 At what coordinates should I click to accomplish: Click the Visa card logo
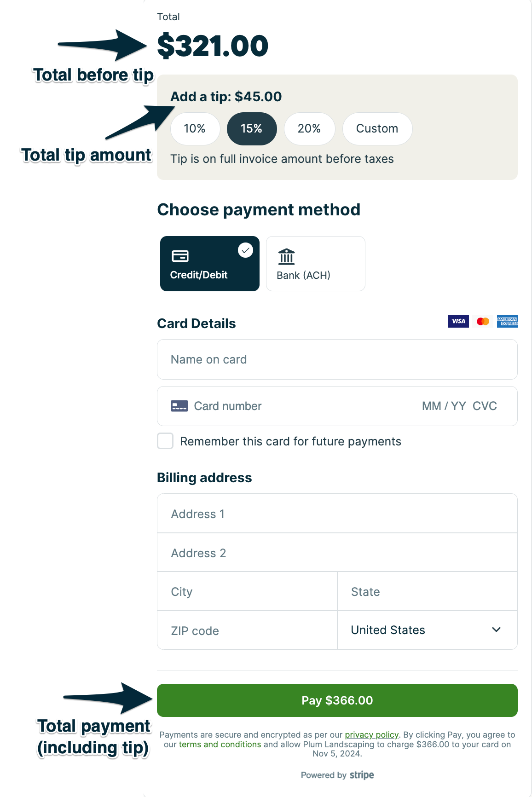(x=458, y=321)
